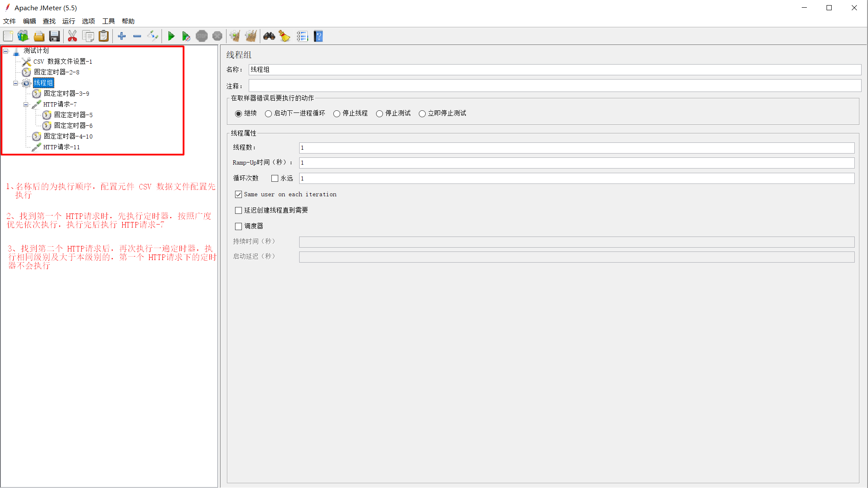The image size is (868, 488).
Task: Start test without pauses icon
Action: [186, 36]
